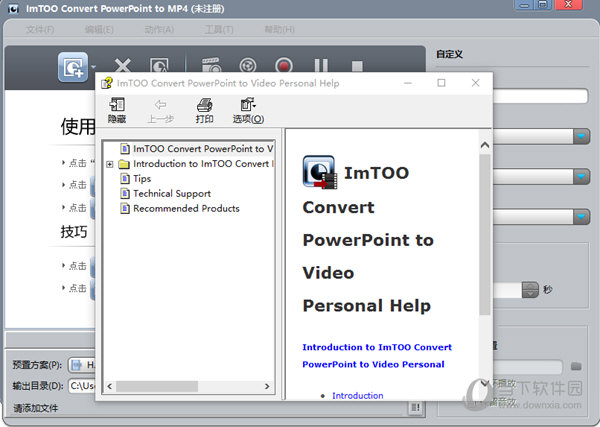Click the Stop button in toolbar
Screen dimensions: 600x427
point(357,66)
